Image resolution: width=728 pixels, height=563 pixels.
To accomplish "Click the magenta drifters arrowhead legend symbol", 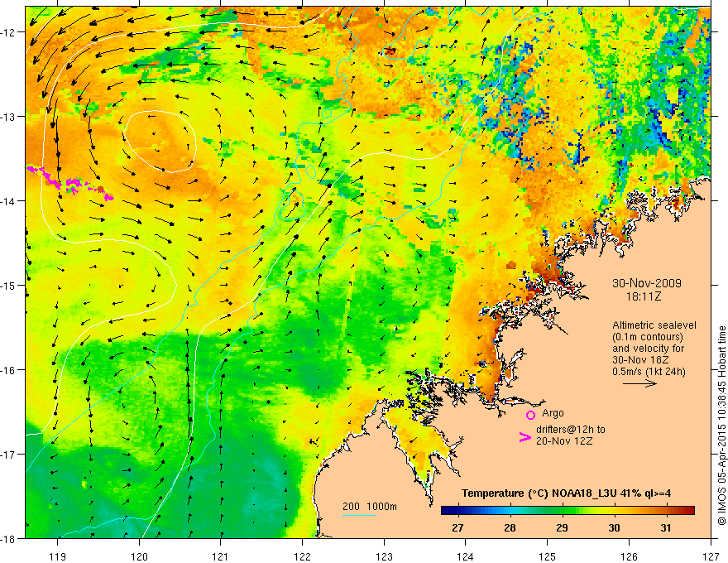I will [525, 437].
